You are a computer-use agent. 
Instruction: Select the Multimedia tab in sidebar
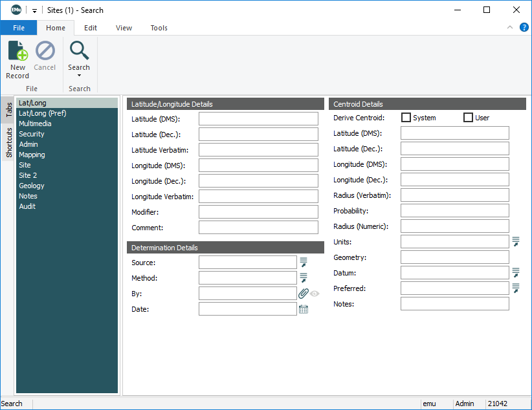pos(35,124)
